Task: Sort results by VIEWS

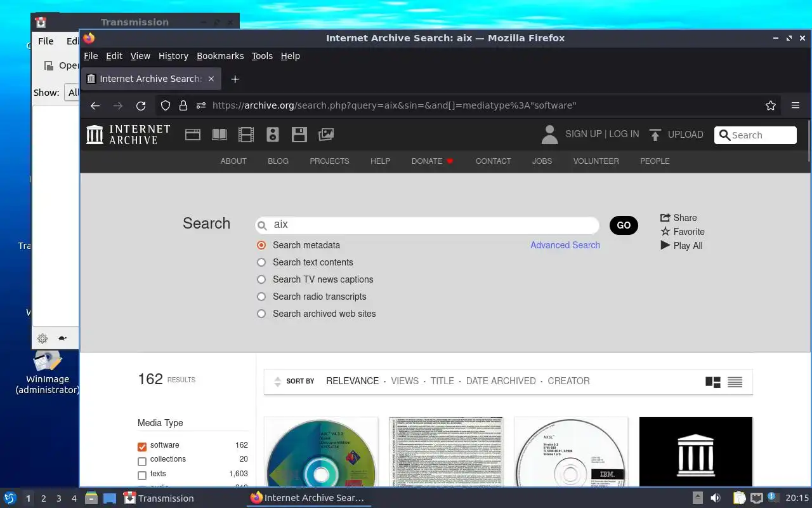Action: coord(405,381)
